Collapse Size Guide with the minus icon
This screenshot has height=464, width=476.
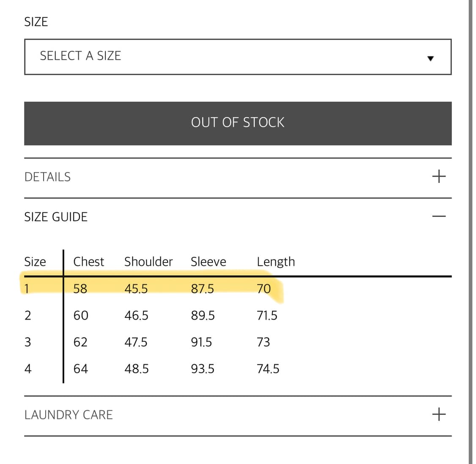[x=439, y=216]
